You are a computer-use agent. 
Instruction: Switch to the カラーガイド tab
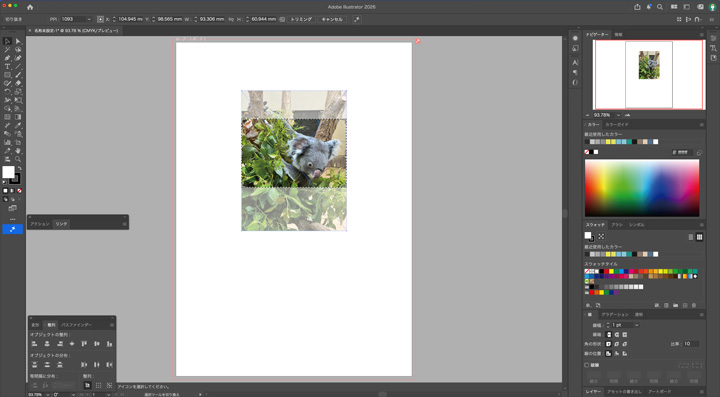(x=617, y=125)
